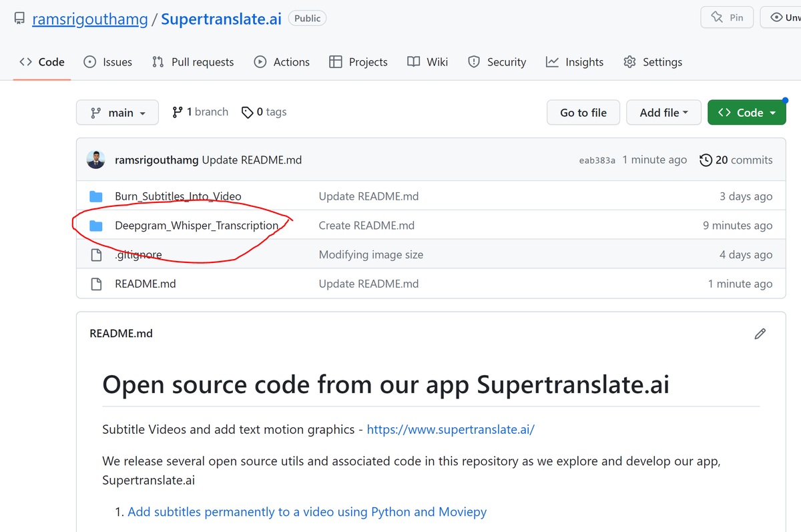The height and width of the screenshot is (532, 801).
Task: Click the pin icon in the Pin button
Action: [x=718, y=17]
